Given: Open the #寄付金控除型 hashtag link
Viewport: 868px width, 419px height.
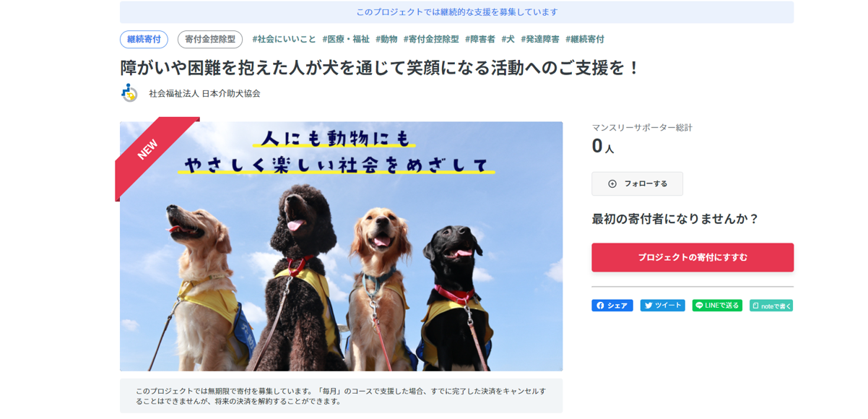Looking at the screenshot, I should coord(431,39).
